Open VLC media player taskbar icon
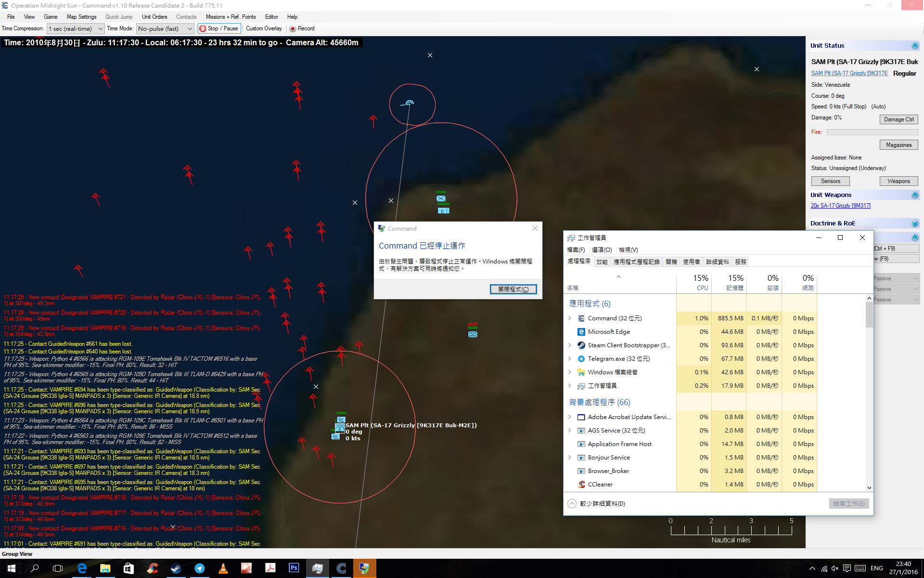Viewport: 924px width, 578px height. point(223,568)
